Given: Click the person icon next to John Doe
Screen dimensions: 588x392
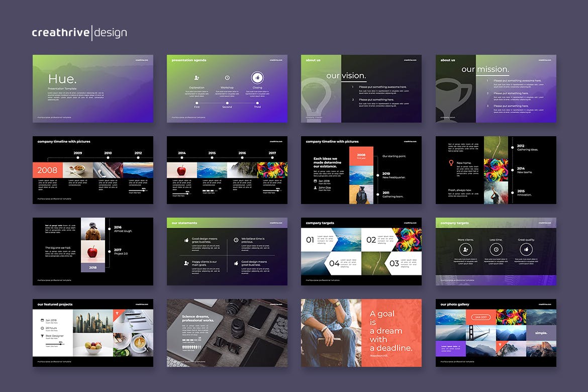Looking at the screenshot, I should click(x=315, y=188).
